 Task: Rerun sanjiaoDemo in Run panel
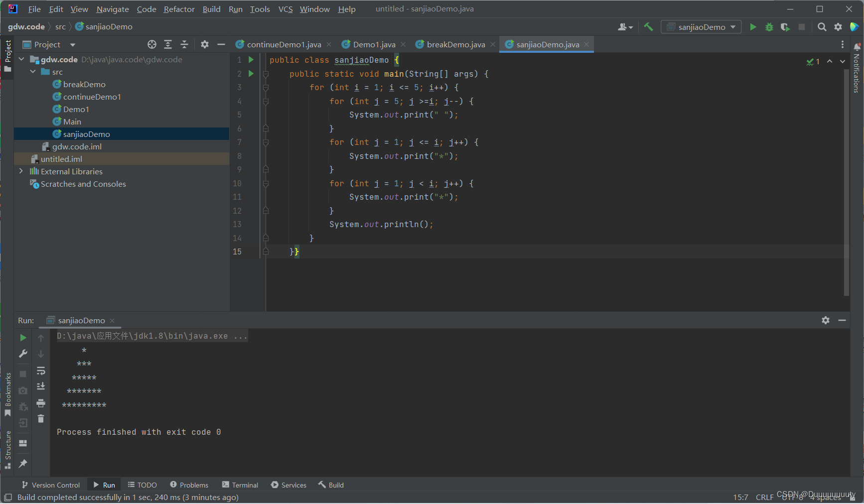tap(23, 338)
